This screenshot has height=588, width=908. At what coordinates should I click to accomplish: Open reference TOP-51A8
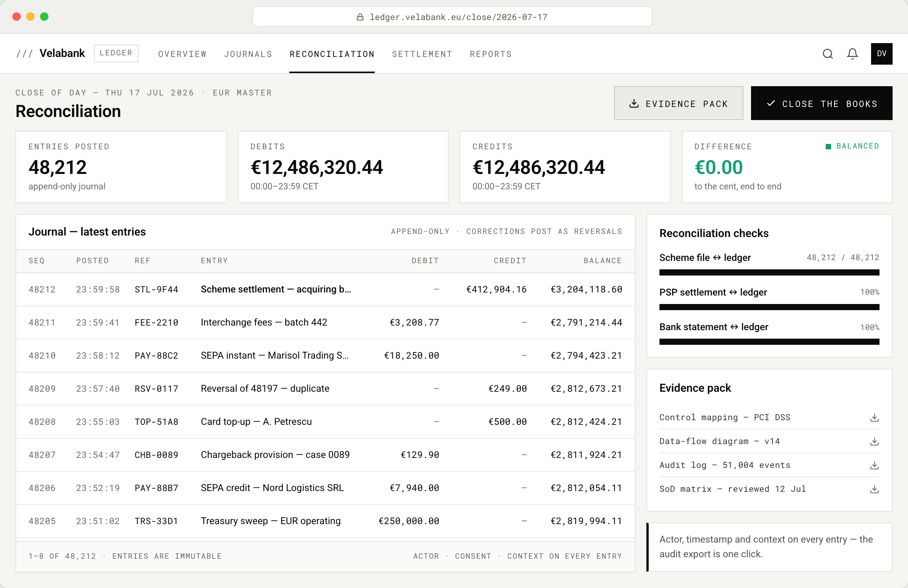pos(156,422)
